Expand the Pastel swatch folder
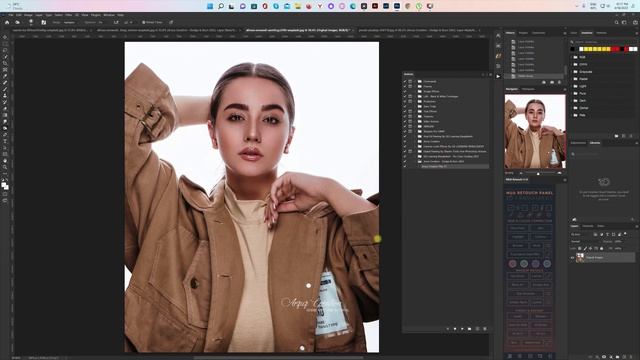Viewport: 640px width, 360px height. point(572,79)
